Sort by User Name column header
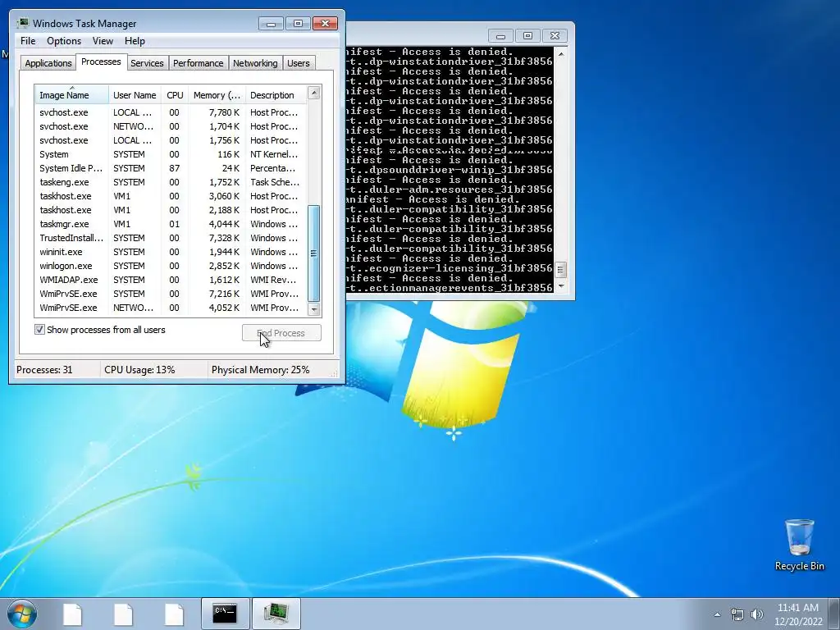This screenshot has width=840, height=630. pyautogui.click(x=135, y=95)
